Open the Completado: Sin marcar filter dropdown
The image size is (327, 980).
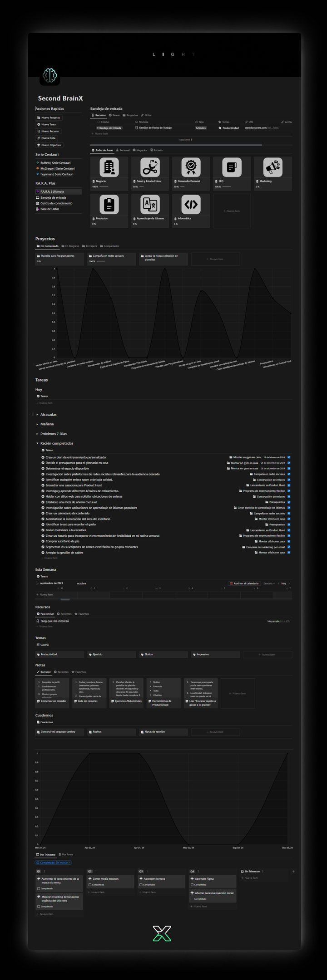pos(54,862)
